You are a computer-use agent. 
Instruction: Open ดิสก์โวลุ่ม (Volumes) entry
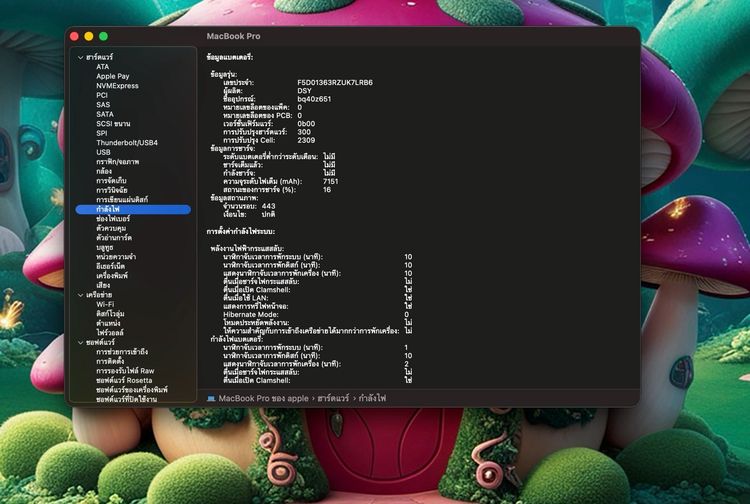coord(110,314)
